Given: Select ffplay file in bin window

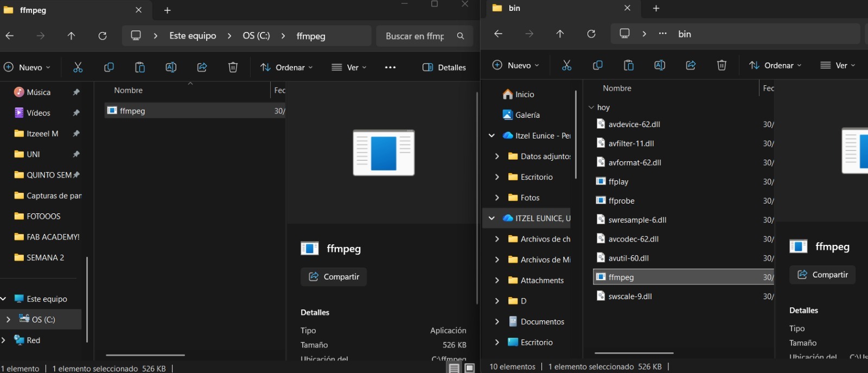Looking at the screenshot, I should [x=684, y=182].
